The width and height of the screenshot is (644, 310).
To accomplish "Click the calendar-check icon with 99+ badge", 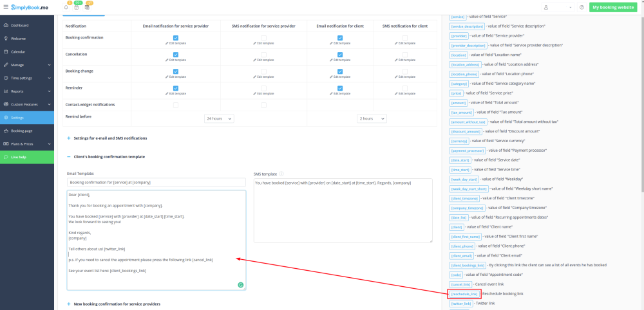I will [77, 8].
